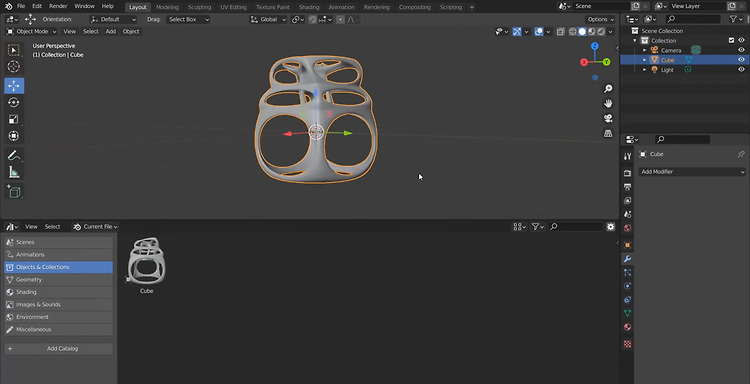Toggle proportional editing button
Image resolution: width=750 pixels, height=384 pixels.
[340, 20]
